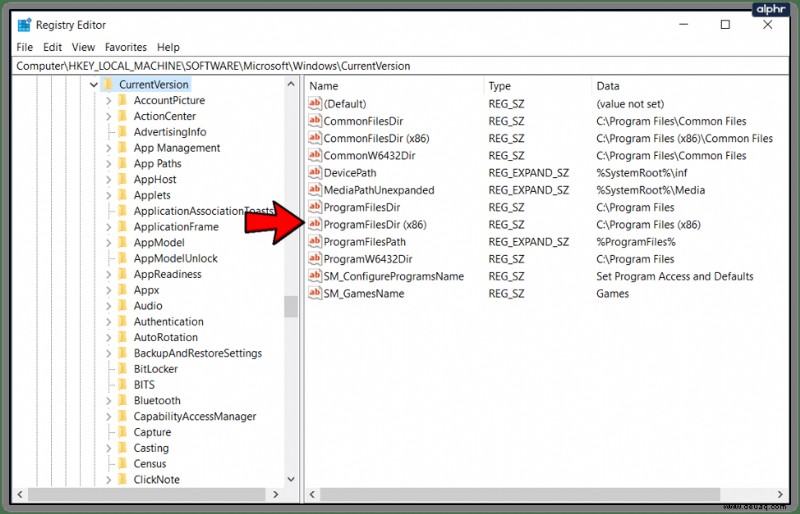Click the folder icon of BITS key
This screenshot has height=514, width=800.
[122, 384]
